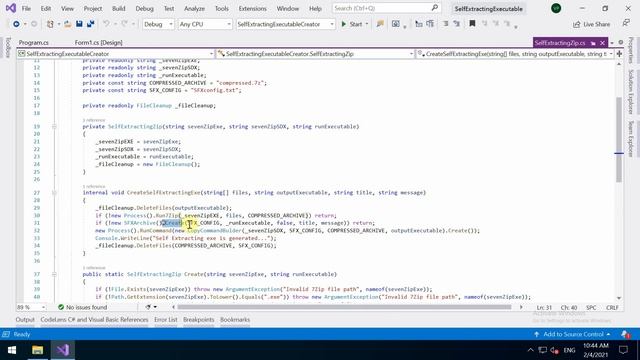The image size is (640, 360).
Task: Click the Navigate Backward button
Action: 16,24
